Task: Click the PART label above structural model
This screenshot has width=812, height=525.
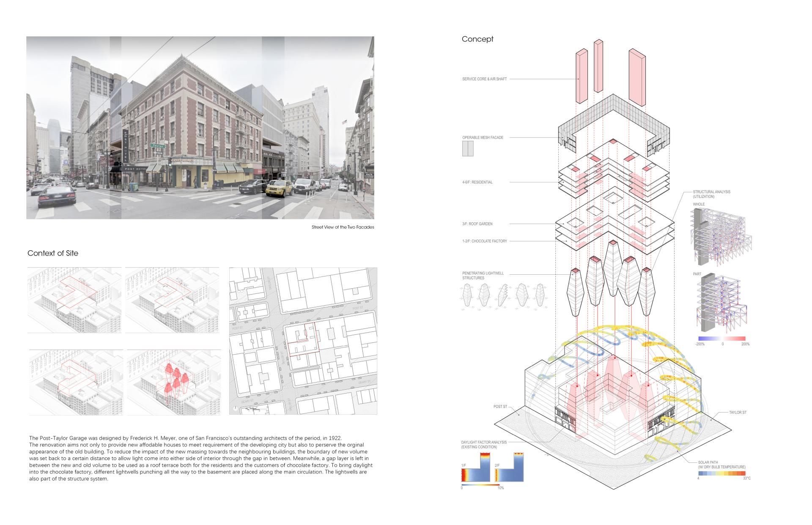Action: (697, 274)
